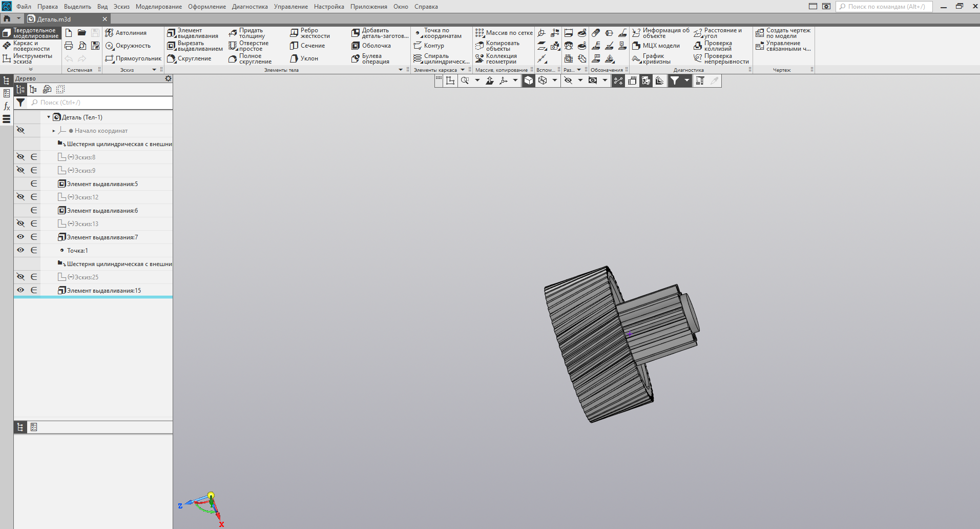This screenshot has height=529, width=980.
Task: Select Элемент выдавливания:15 in the tree
Action: click(103, 291)
